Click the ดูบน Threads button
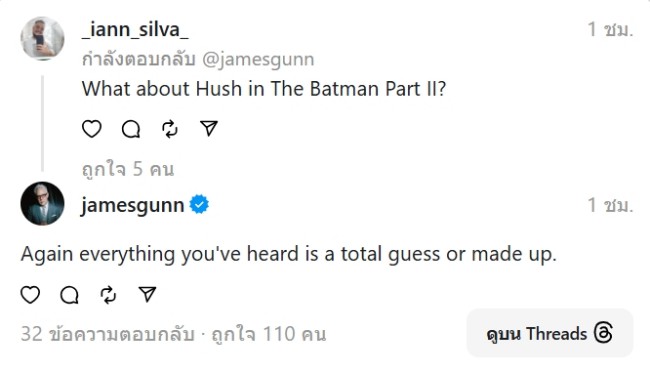Screen dimensions: 650x372 tap(550, 333)
